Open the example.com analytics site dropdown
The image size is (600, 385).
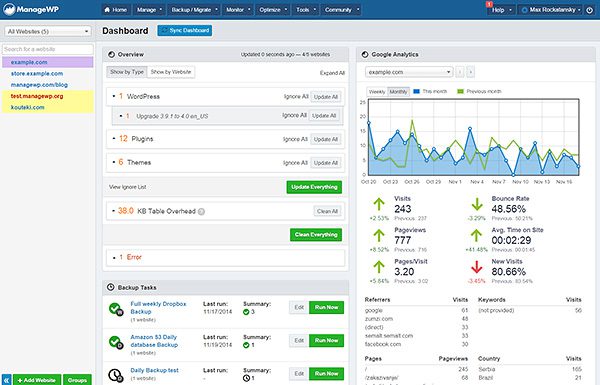point(409,72)
